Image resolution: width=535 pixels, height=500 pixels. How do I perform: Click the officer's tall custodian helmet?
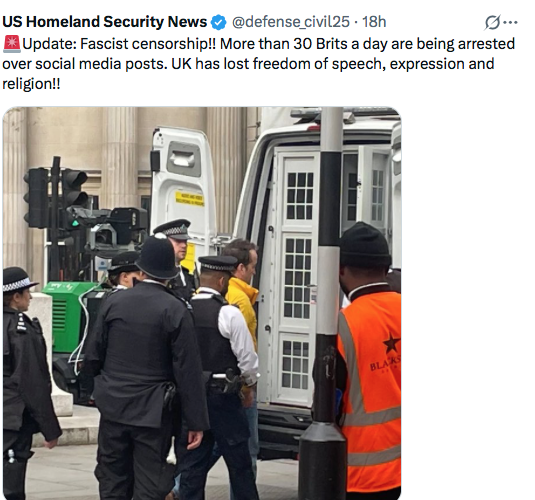[x=157, y=257]
